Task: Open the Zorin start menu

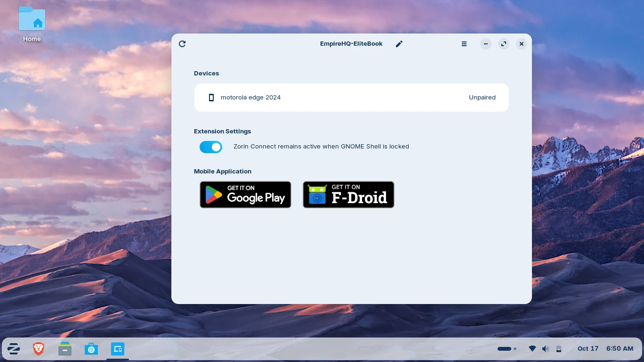Action: pyautogui.click(x=14, y=349)
